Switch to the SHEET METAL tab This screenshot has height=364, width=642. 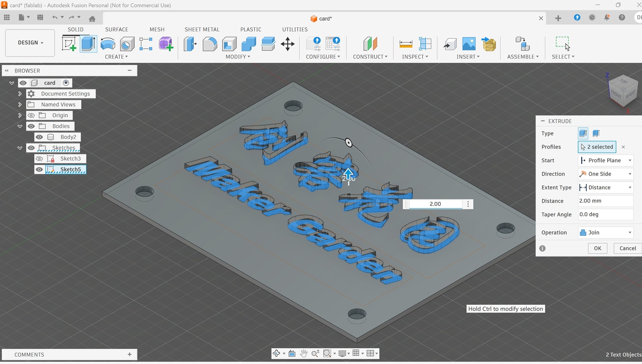[202, 29]
